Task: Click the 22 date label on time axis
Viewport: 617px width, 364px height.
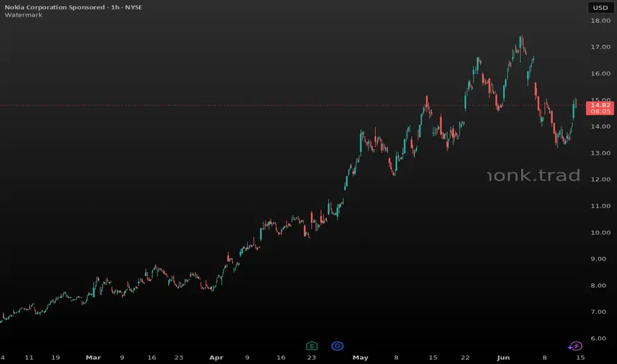Action: click(x=465, y=357)
